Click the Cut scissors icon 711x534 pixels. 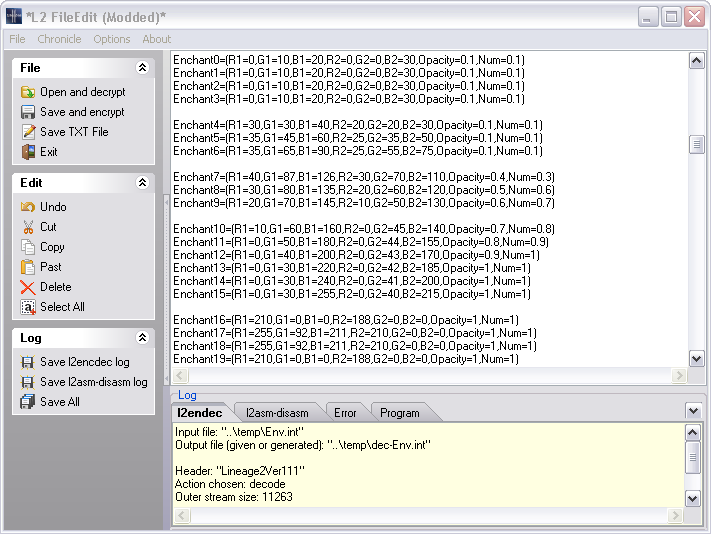click(x=28, y=227)
